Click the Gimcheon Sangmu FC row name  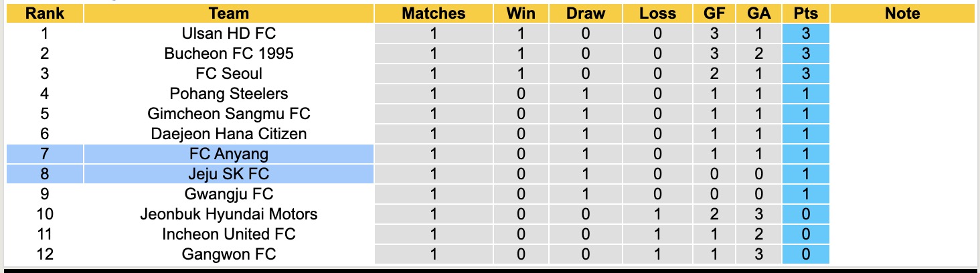[x=228, y=114]
